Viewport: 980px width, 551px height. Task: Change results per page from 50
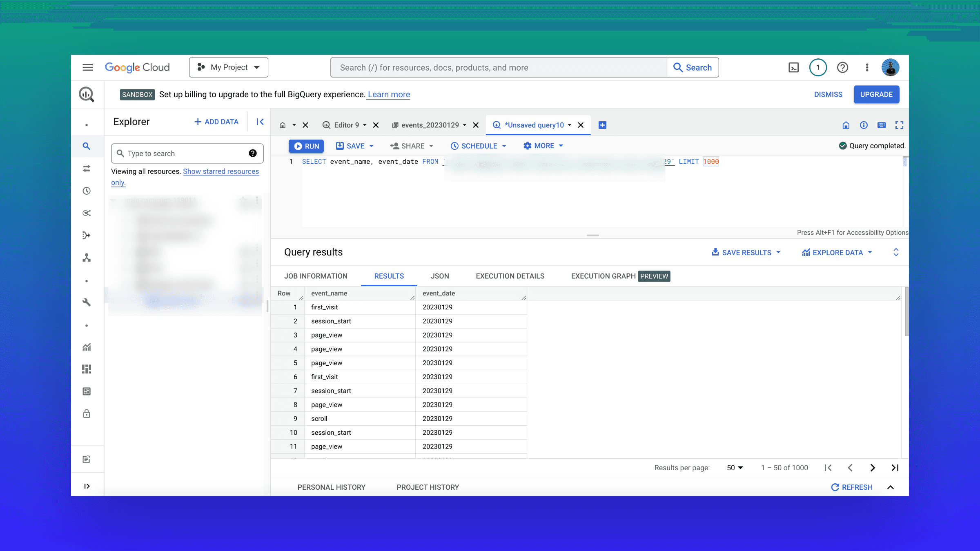[735, 468]
